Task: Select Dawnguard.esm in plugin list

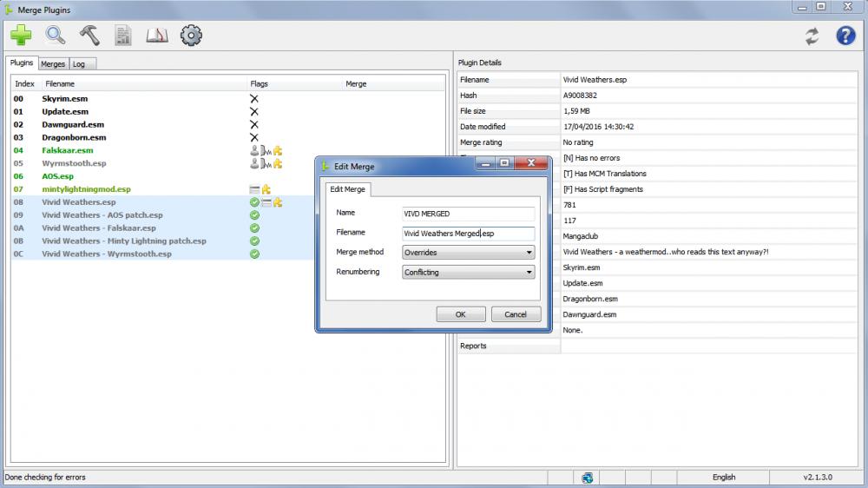Action: [73, 125]
